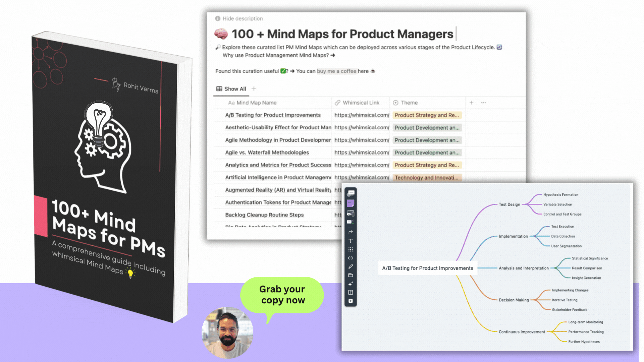
Task: Open the A/B Testing Whimsical link
Action: (362, 115)
